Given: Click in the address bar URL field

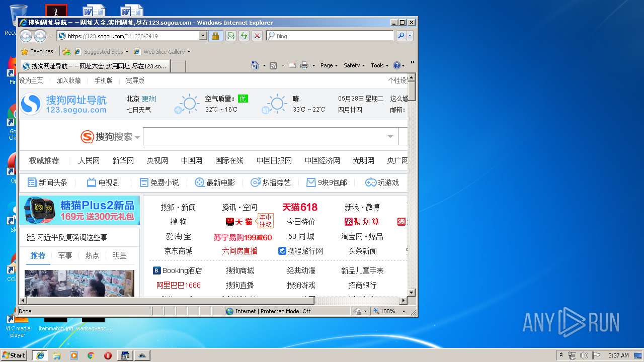Looking at the screenshot, I should [x=128, y=36].
